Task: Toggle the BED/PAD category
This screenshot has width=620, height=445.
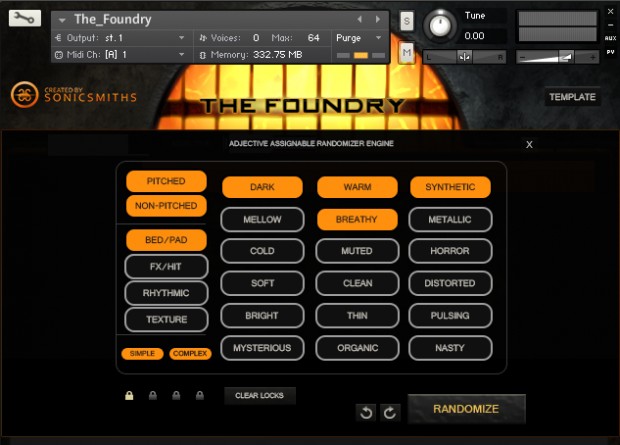Action: [166, 240]
